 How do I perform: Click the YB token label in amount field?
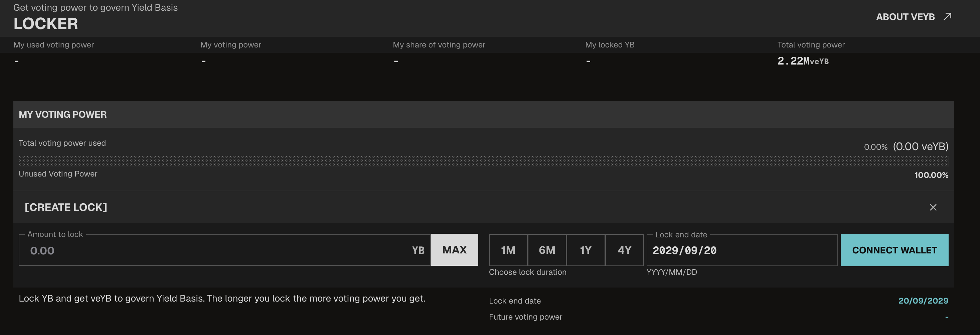point(418,250)
